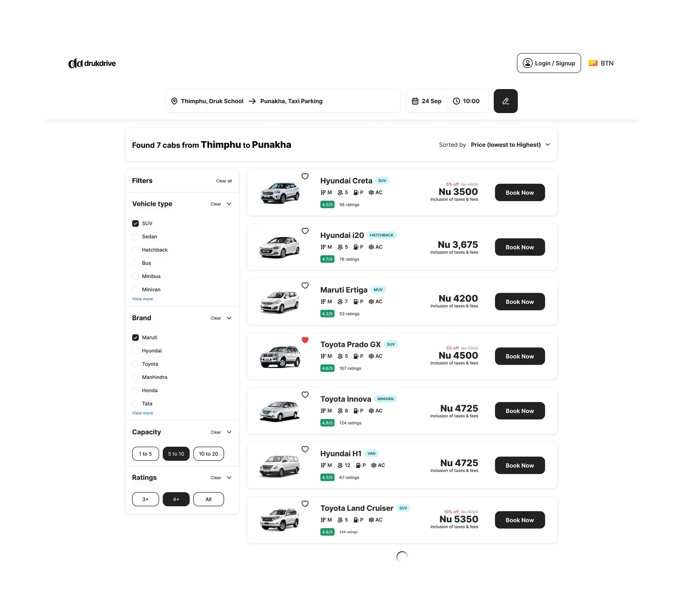
Task: Favorite the Toyota Land Cruiser heart icon
Action: coord(305,504)
